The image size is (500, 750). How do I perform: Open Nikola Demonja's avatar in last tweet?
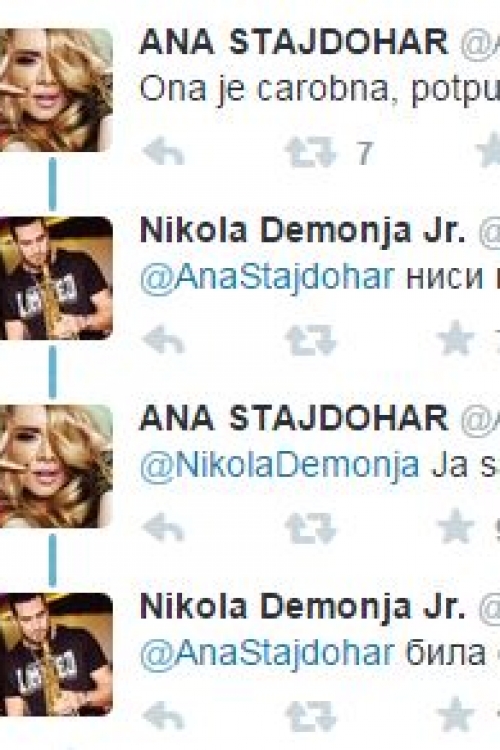click(x=56, y=654)
